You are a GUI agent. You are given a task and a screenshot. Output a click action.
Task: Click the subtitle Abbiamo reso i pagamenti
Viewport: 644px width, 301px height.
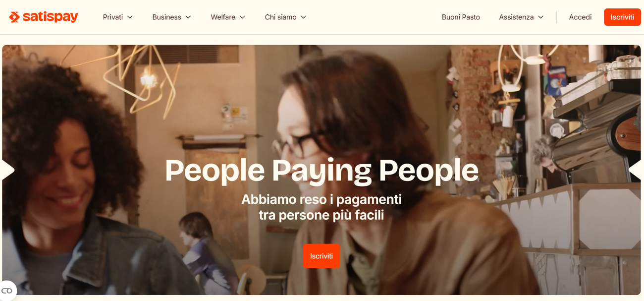(x=322, y=199)
